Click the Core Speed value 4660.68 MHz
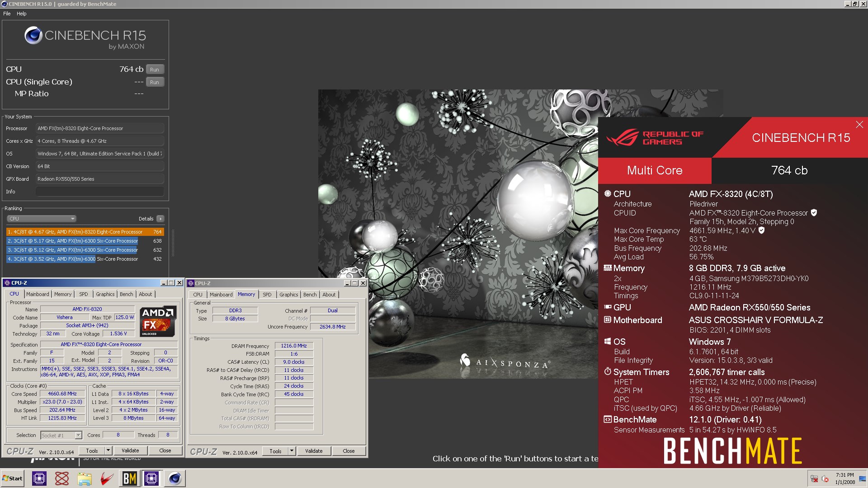The width and height of the screenshot is (868, 488). pos(62,394)
